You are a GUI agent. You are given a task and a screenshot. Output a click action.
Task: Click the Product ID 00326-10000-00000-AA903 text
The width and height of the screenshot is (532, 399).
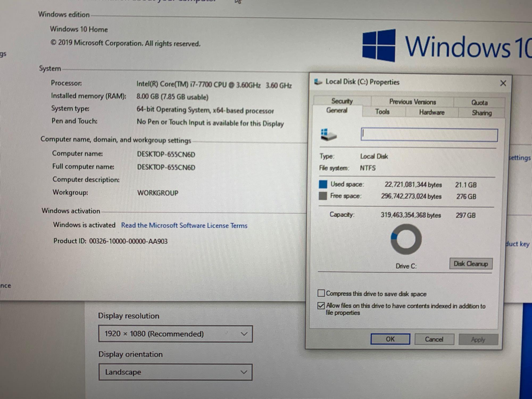[110, 241]
